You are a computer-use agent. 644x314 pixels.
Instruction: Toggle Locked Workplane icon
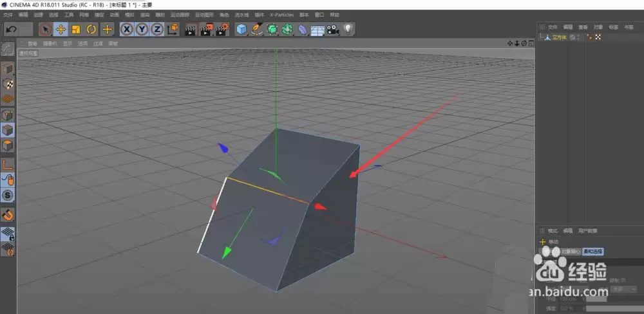[x=8, y=234]
